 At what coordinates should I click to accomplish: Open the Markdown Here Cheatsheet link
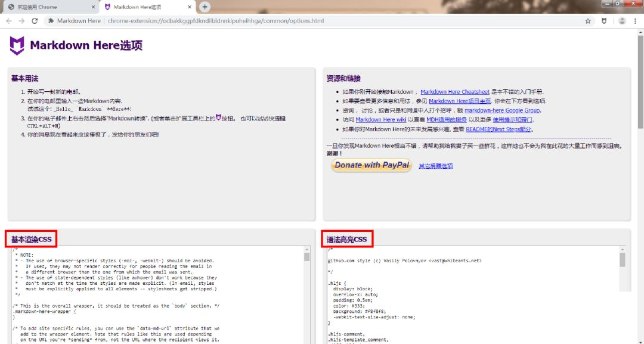coord(455,92)
